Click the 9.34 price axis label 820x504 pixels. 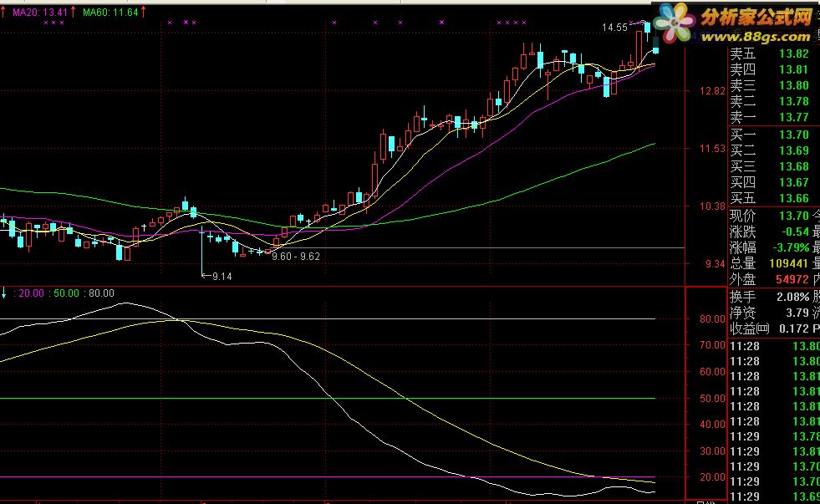click(715, 263)
